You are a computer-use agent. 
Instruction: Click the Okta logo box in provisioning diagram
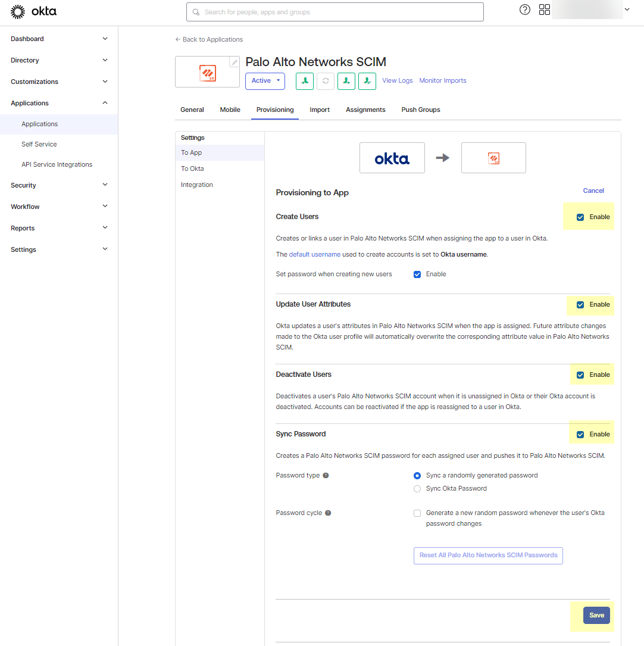(x=392, y=158)
